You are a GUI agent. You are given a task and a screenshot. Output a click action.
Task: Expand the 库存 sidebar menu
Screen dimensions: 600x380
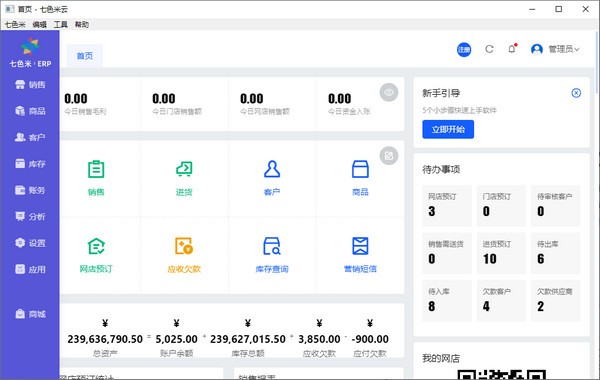point(30,164)
